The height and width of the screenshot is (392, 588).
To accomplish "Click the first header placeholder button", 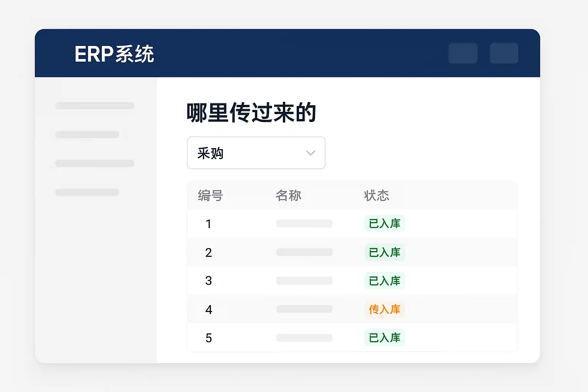I will pos(463,53).
